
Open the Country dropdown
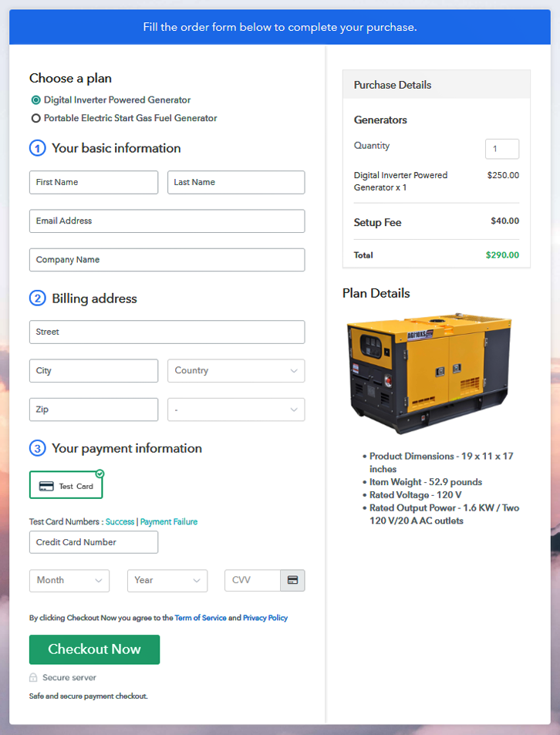(236, 371)
